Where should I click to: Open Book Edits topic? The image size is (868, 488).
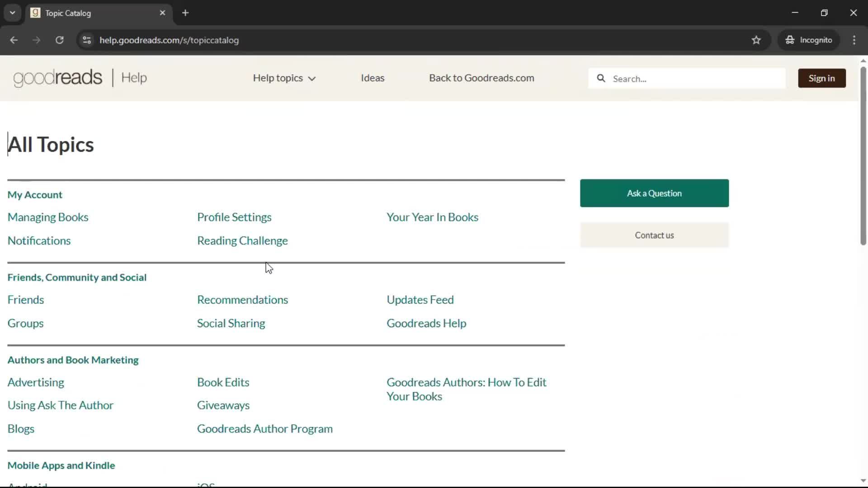pyautogui.click(x=223, y=382)
